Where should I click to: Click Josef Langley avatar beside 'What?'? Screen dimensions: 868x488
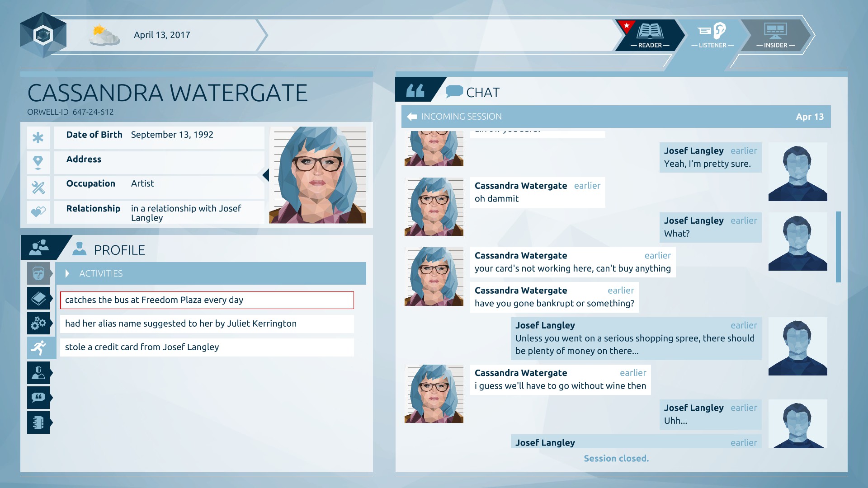798,242
